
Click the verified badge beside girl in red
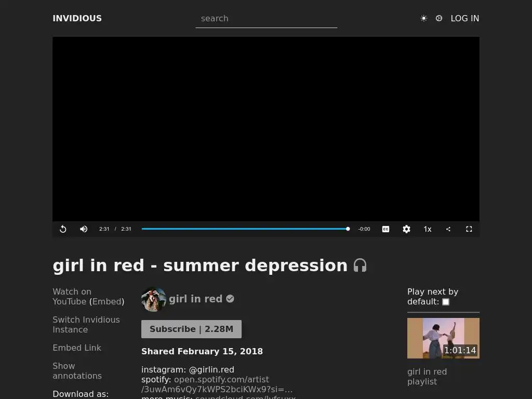point(230,299)
